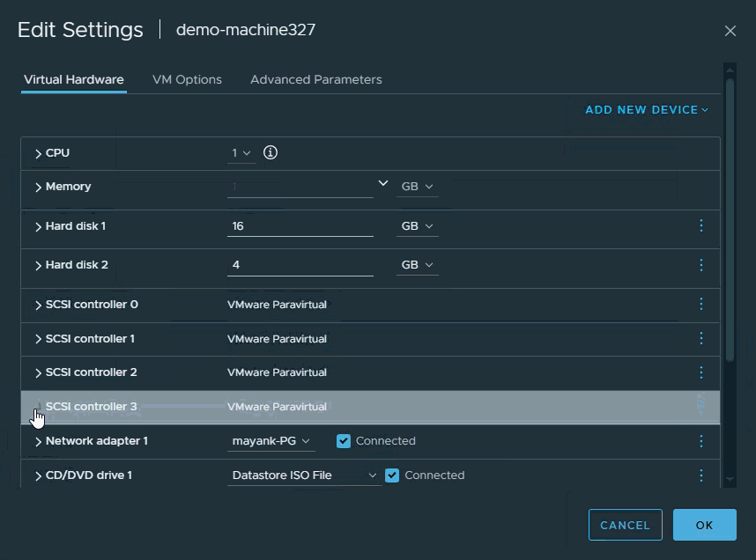This screenshot has height=560, width=756.
Task: Open the Advanced Parameters tab
Action: coord(315,79)
